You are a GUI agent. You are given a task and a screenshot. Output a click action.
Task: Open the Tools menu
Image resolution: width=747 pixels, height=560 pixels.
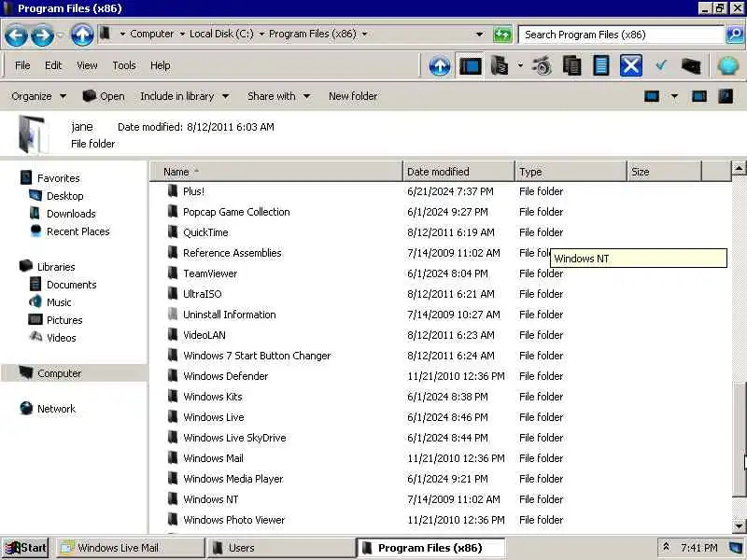[x=124, y=65]
